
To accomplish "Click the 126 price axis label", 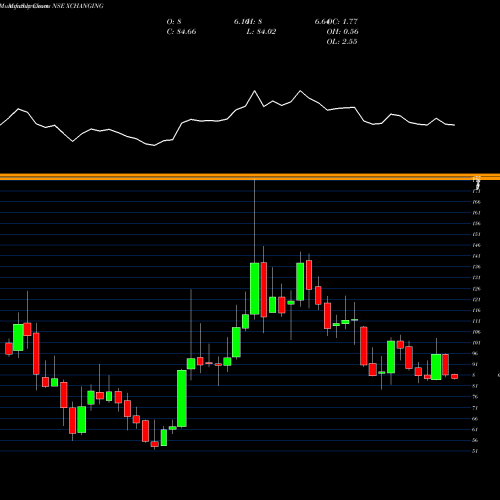I will pyautogui.click(x=477, y=289).
